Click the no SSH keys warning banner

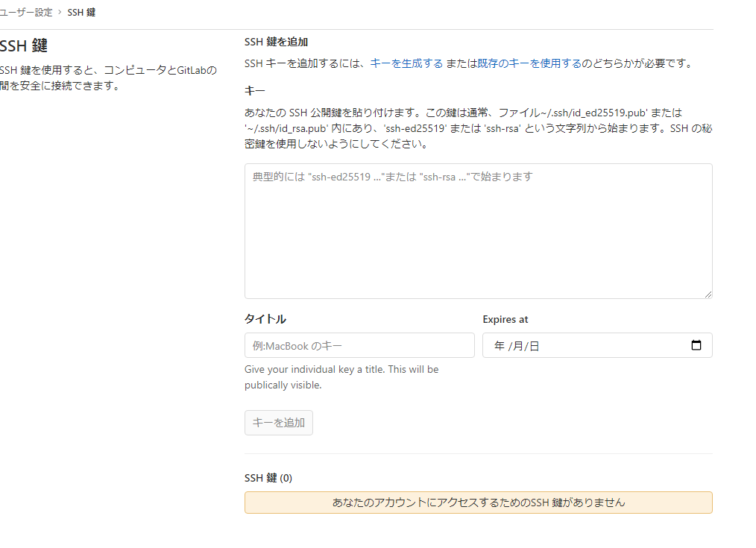point(478,503)
